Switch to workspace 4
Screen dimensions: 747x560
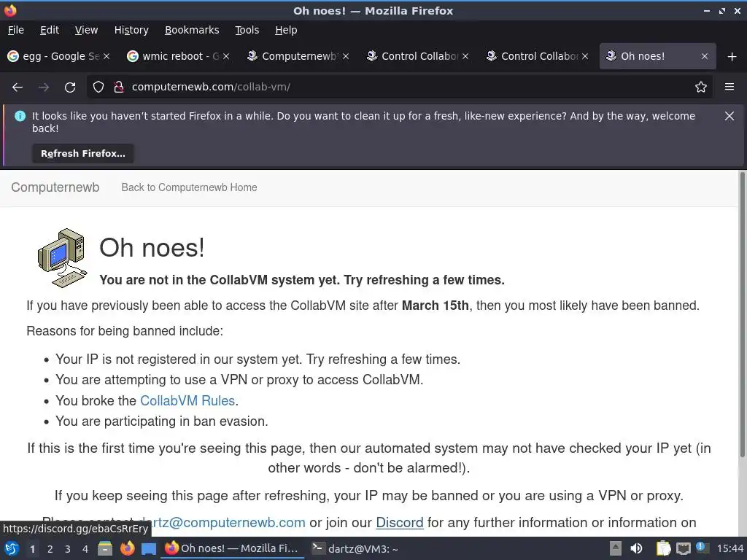(x=85, y=549)
